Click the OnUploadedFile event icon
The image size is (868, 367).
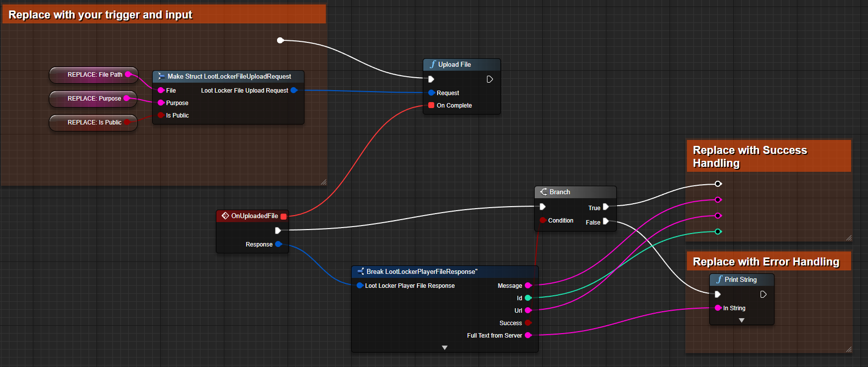(225, 216)
